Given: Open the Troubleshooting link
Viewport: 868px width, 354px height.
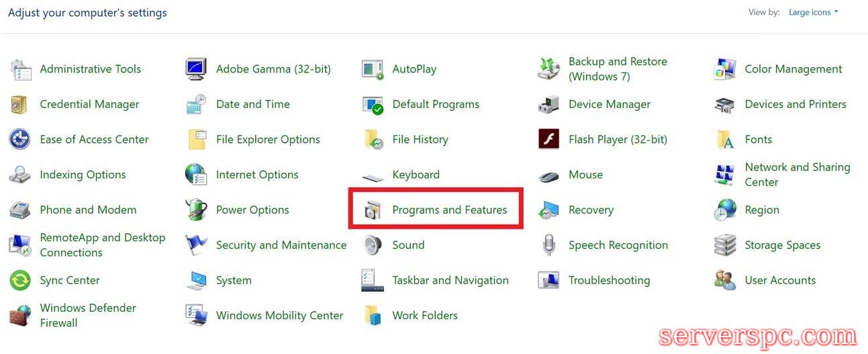Looking at the screenshot, I should [609, 280].
